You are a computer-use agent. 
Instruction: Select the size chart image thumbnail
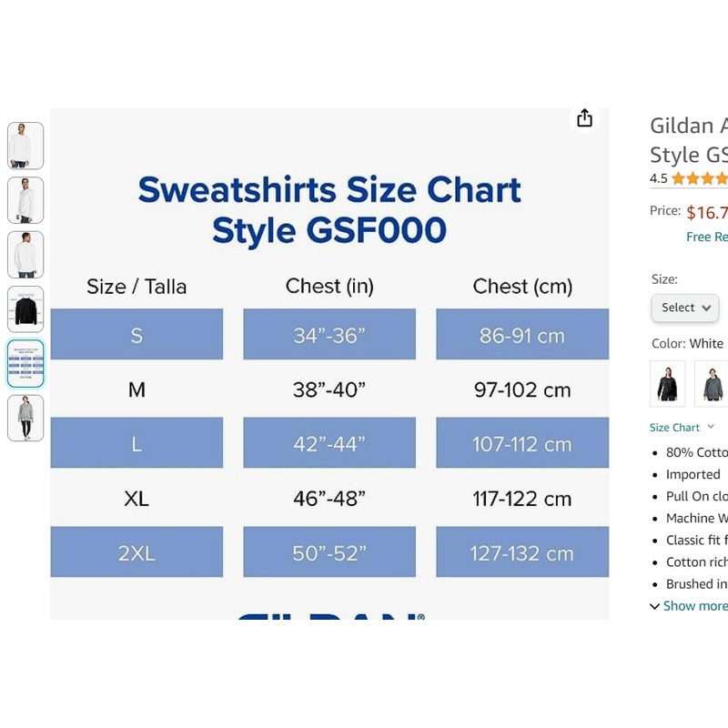(x=25, y=364)
